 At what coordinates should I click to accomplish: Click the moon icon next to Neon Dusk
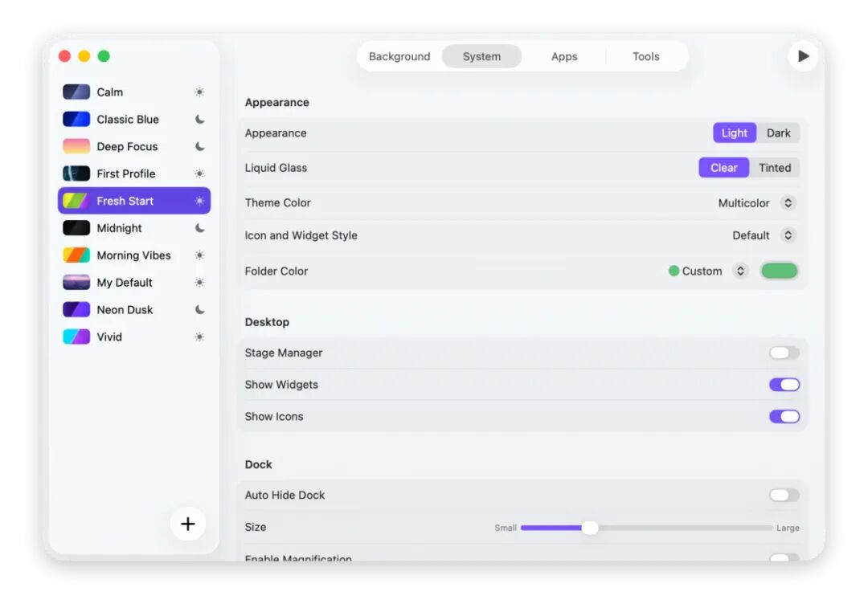pos(199,309)
